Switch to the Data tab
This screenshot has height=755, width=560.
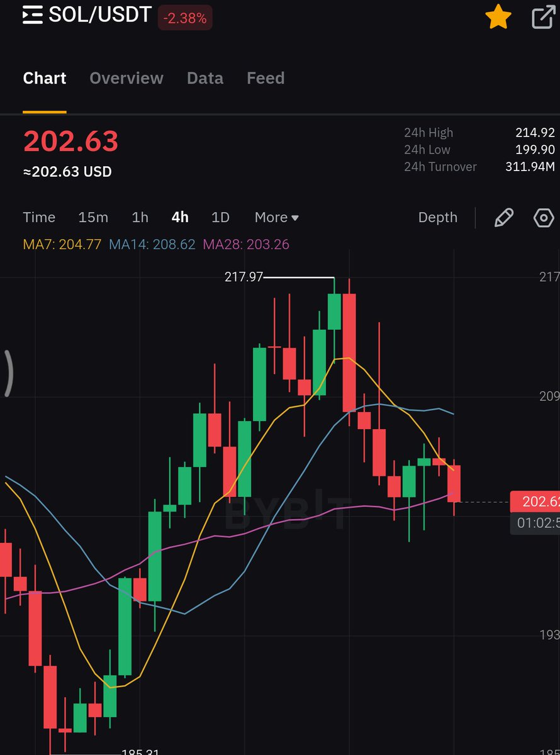pyautogui.click(x=205, y=78)
